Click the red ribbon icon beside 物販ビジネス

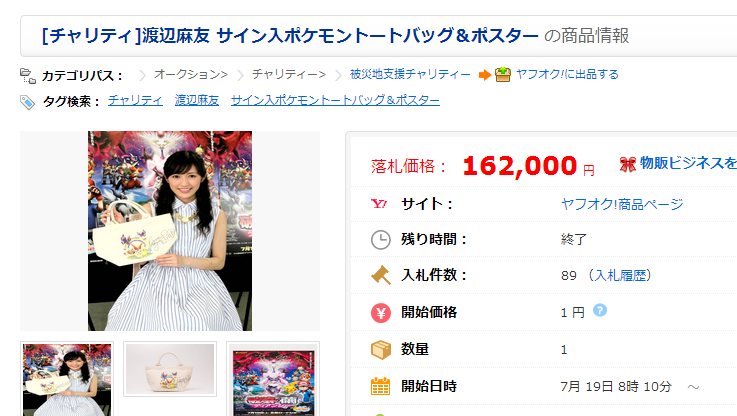pyautogui.click(x=628, y=164)
